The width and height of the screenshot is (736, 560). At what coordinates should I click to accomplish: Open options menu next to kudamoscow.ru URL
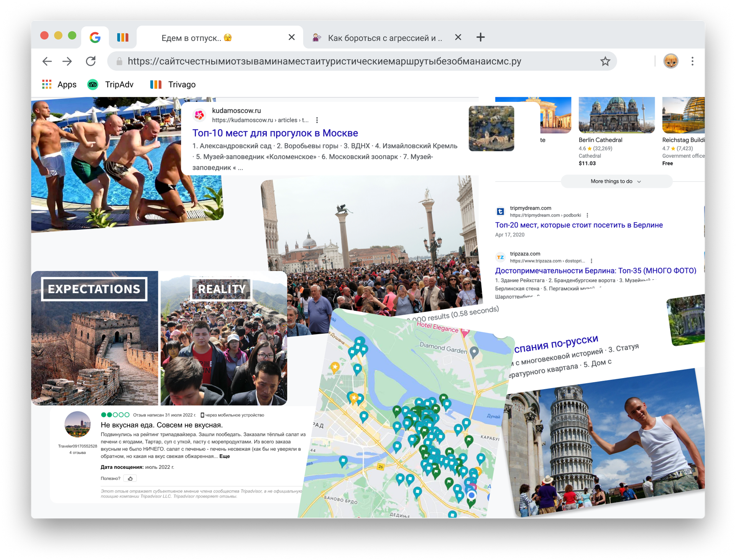(317, 120)
